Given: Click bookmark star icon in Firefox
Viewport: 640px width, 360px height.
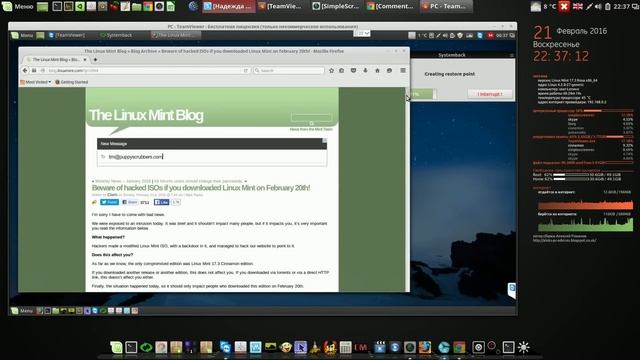Looking at the screenshot, I should (331, 71).
